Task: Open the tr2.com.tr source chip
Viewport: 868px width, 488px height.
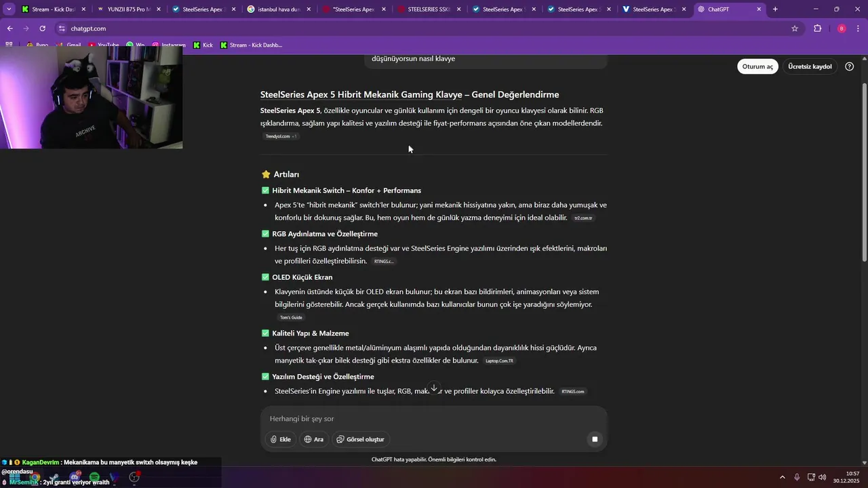Action: (583, 218)
